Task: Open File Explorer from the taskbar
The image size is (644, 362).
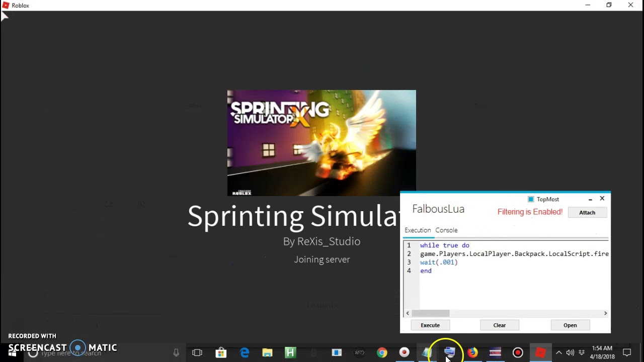Action: (267, 352)
